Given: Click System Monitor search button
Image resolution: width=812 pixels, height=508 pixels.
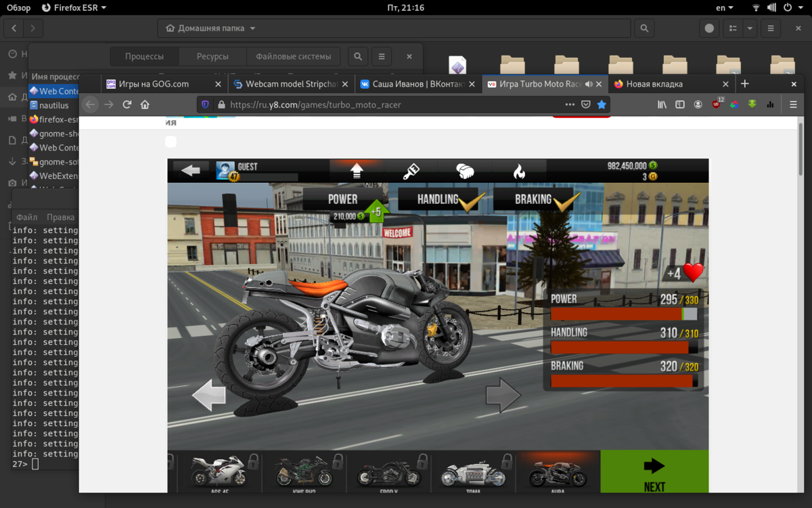Looking at the screenshot, I should pos(358,56).
